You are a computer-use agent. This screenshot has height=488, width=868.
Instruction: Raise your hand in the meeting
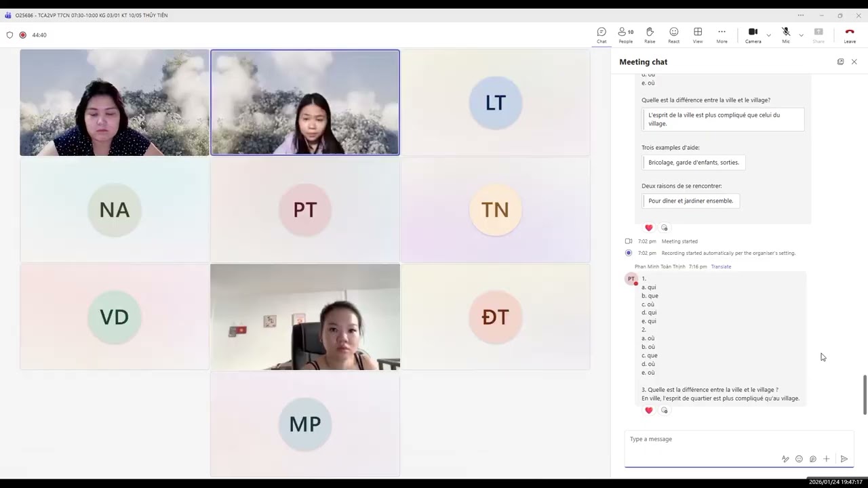point(650,35)
